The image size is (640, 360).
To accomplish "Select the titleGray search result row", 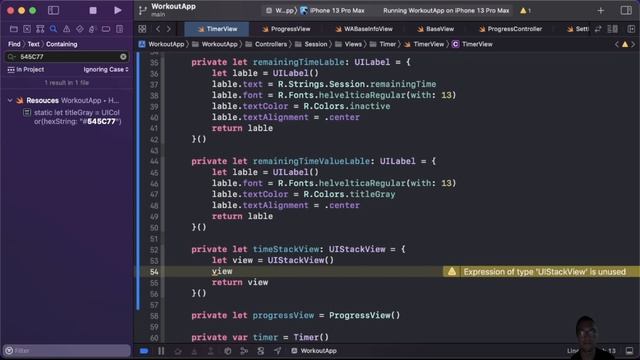I will [x=73, y=117].
